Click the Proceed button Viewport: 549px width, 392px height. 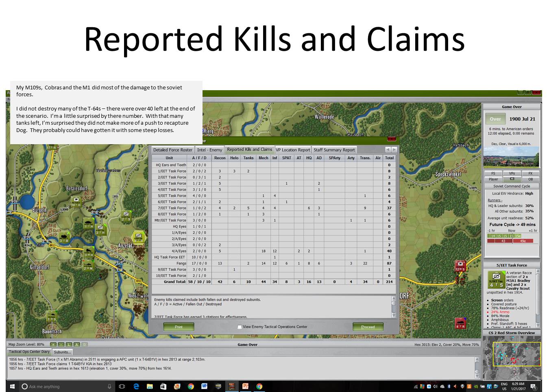coord(368,327)
